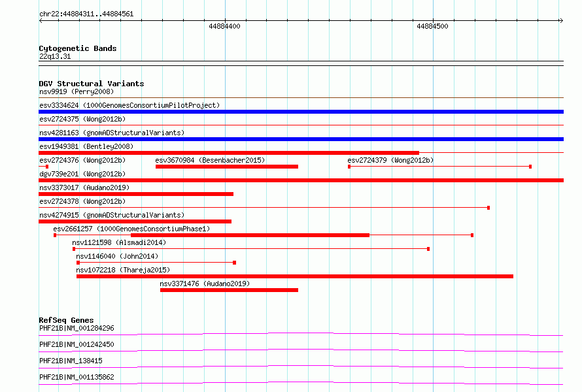Viewport: 582px width, 392px height.
Task: Open variant nsv9919 (Perry2008)
Action: [x=77, y=91]
